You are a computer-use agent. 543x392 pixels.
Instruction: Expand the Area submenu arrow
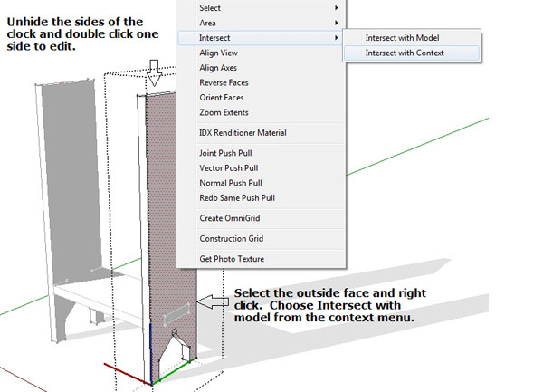[x=336, y=22]
